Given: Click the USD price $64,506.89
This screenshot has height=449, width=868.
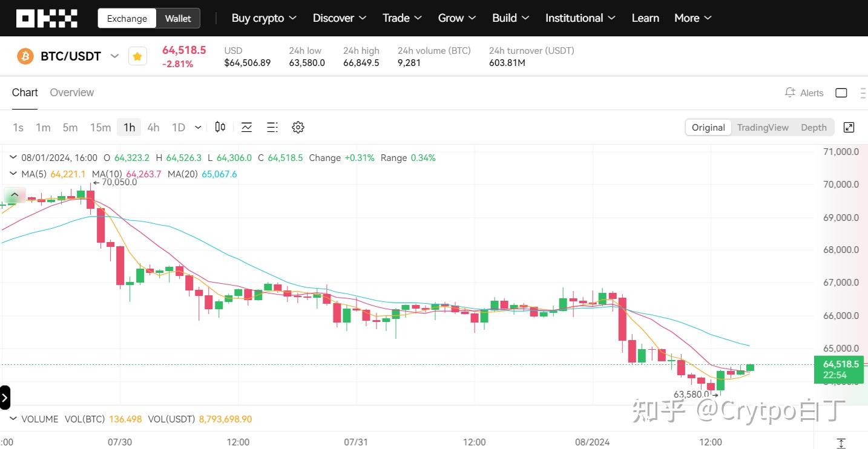Looking at the screenshot, I should 248,62.
